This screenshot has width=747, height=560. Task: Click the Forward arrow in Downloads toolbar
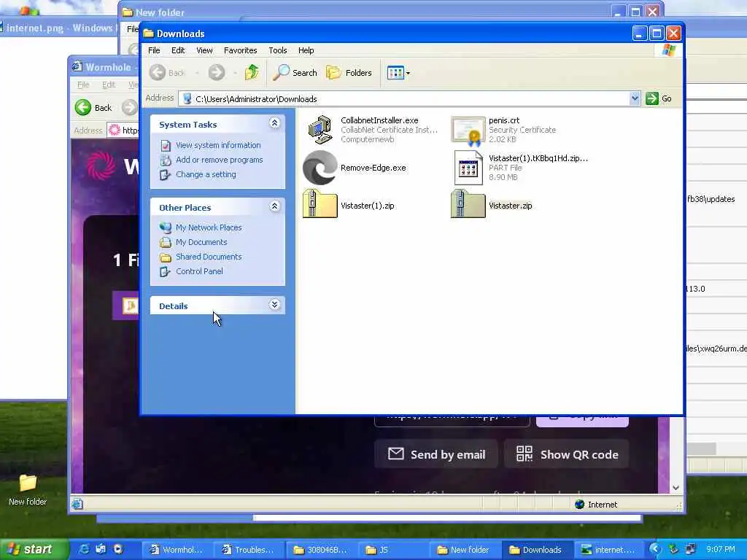pos(216,72)
